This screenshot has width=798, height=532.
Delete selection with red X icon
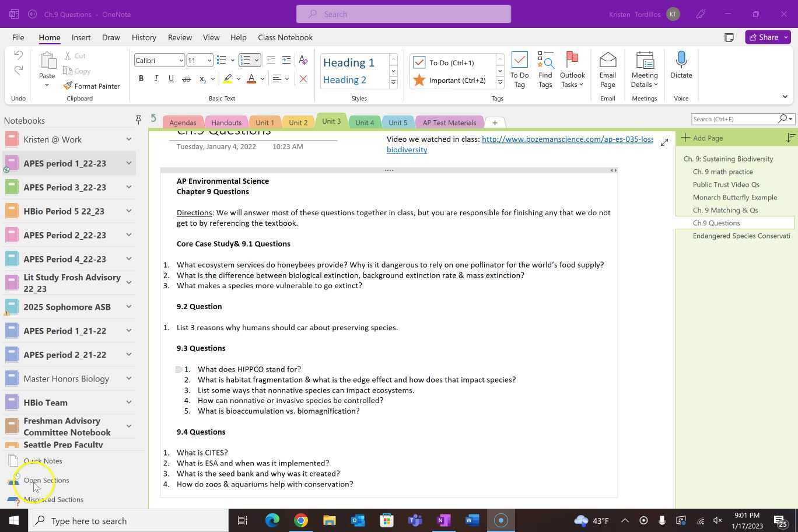pyautogui.click(x=303, y=79)
